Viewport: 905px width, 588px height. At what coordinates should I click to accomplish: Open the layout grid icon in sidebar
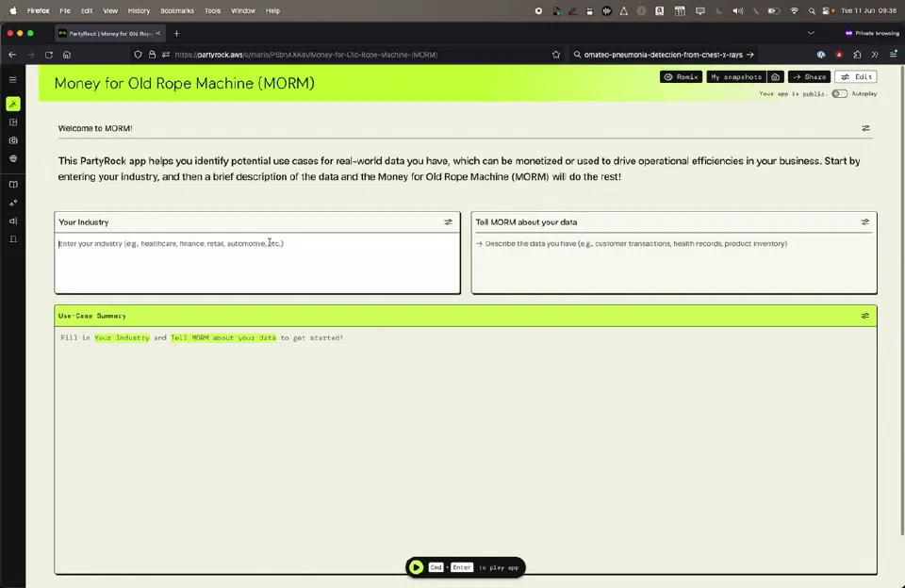click(12, 122)
